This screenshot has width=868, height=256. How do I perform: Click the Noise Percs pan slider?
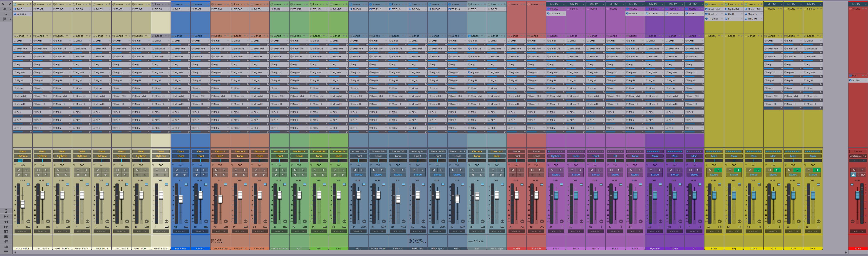pos(22,161)
